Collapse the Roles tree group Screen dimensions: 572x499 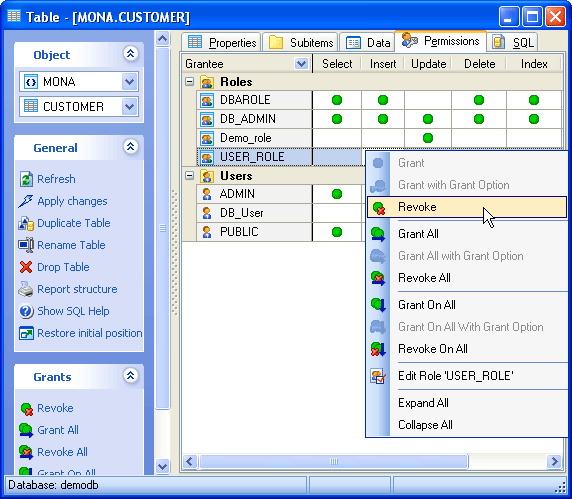[x=189, y=81]
